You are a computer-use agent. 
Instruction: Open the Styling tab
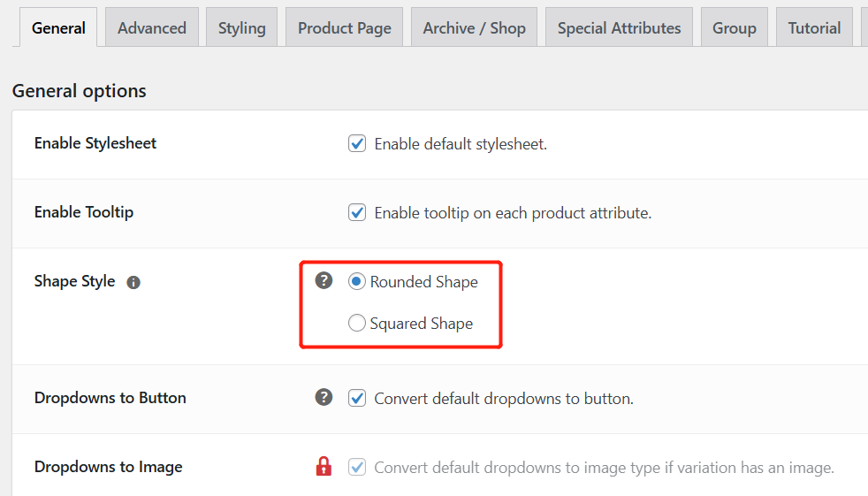click(x=242, y=28)
